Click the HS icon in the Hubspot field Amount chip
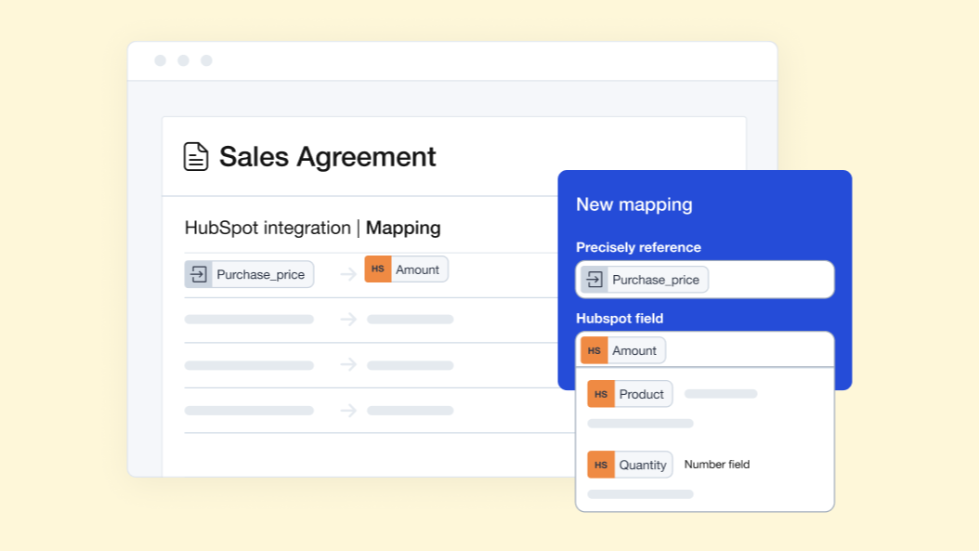Viewport: 980px width, 551px height. (x=595, y=350)
